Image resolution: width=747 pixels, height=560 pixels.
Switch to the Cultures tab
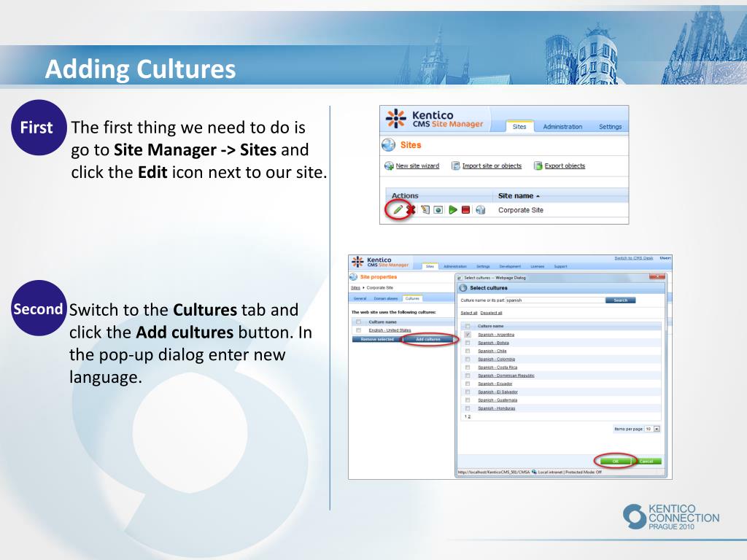click(x=412, y=298)
